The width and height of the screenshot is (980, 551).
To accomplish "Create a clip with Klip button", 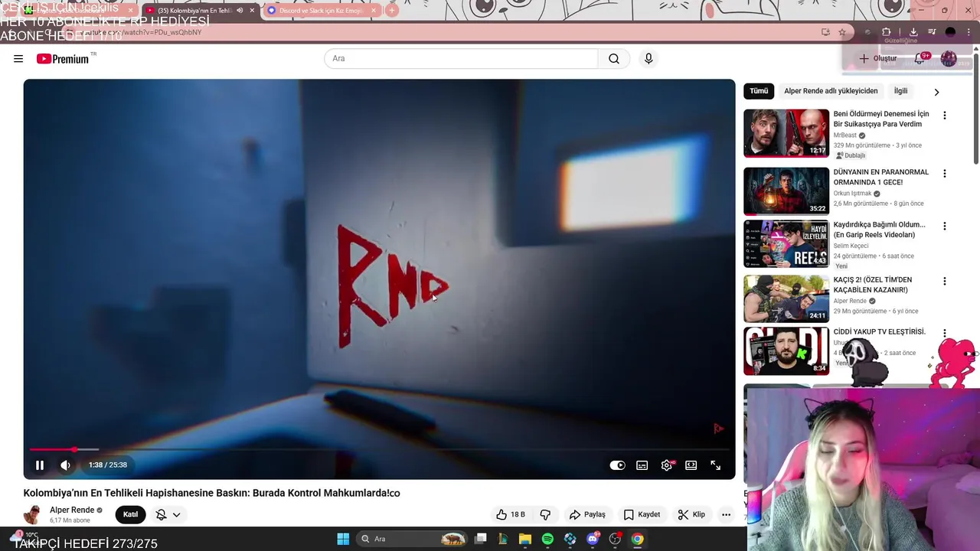I will coord(691,514).
